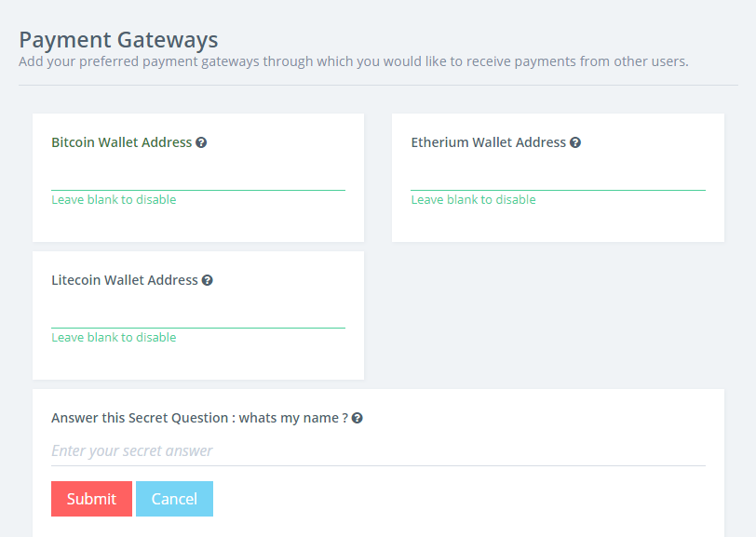Click 'Leave blank to disable' hint under Etherium field

pos(474,199)
